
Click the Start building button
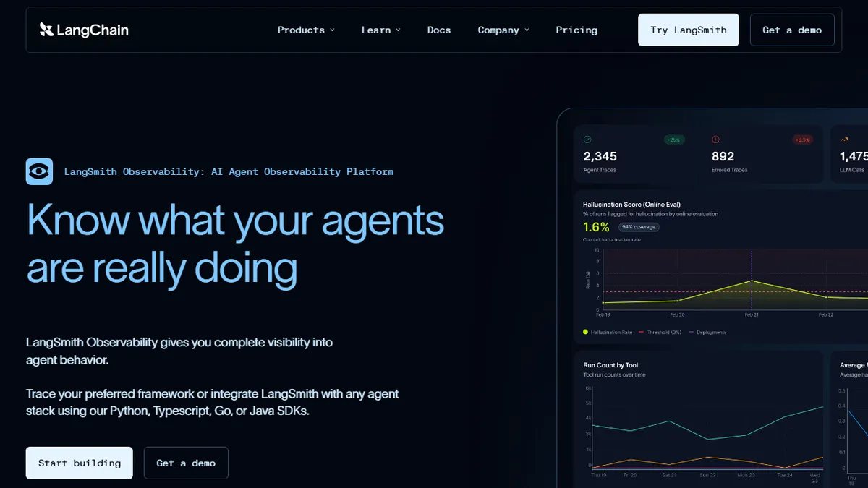(80, 463)
